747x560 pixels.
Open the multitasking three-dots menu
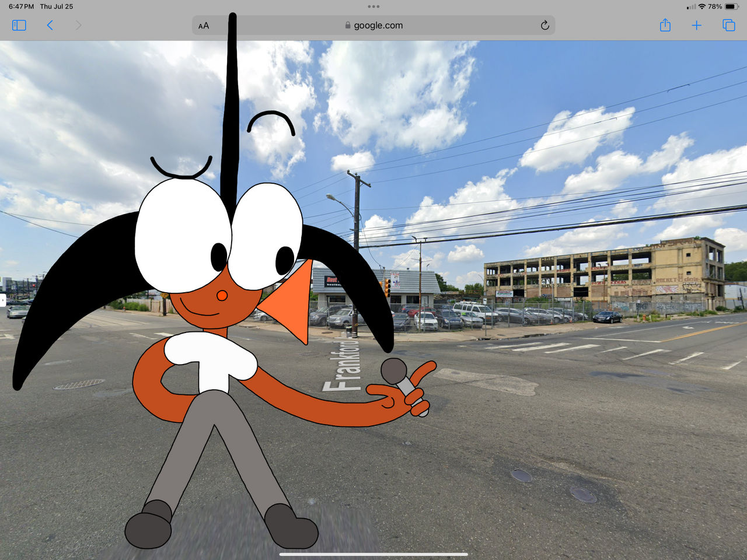click(373, 6)
